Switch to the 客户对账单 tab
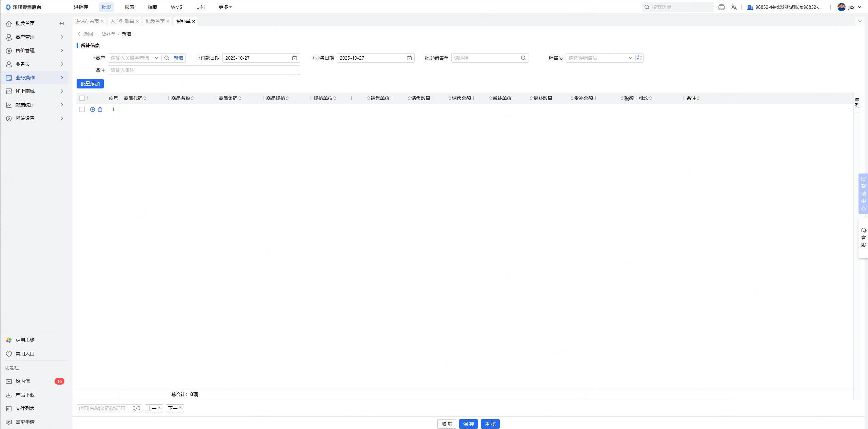The height and width of the screenshot is (429, 868). (122, 21)
